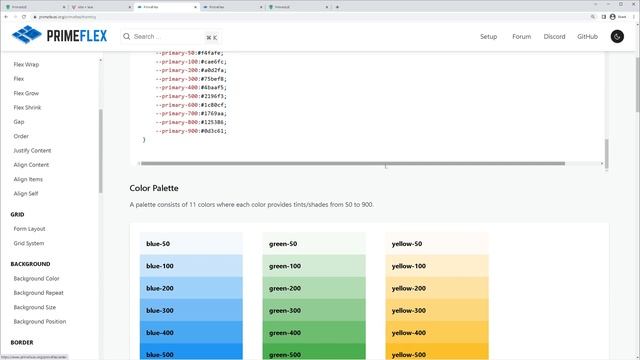Image resolution: width=640 pixels, height=360 pixels.
Task: Click the --primary-500 code line
Action: [x=191, y=96]
